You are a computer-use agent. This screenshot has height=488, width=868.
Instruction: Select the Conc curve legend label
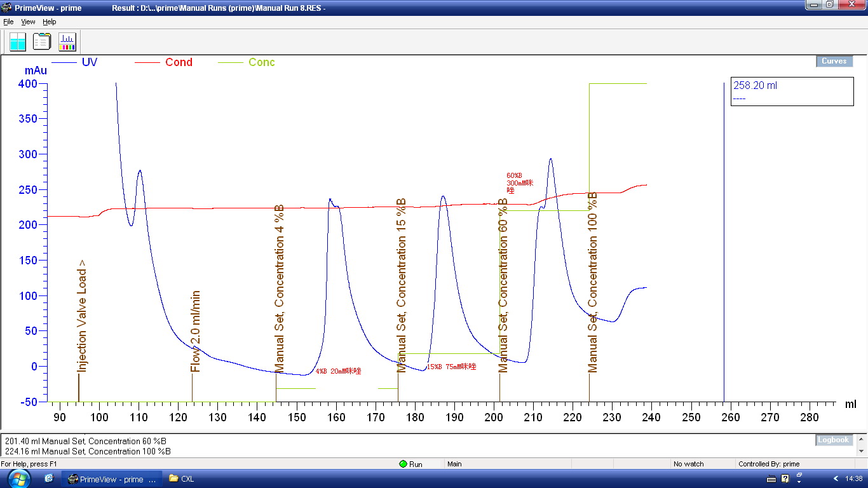[x=262, y=62]
